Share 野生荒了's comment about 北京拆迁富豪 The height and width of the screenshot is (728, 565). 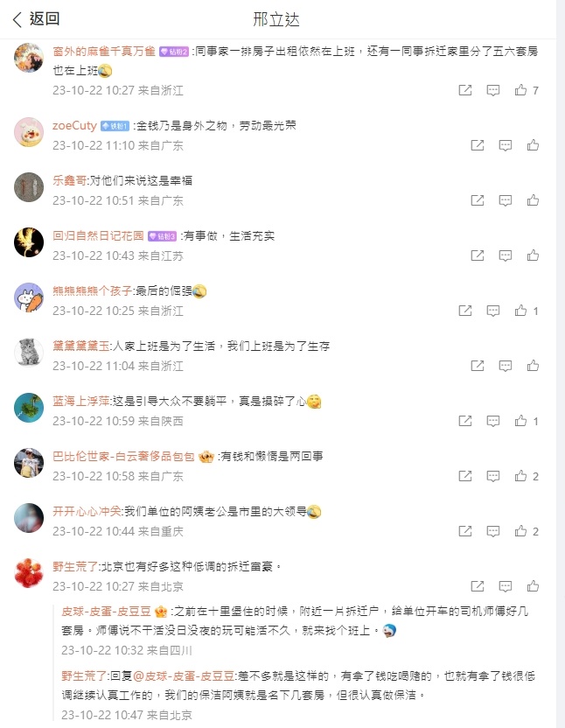(478, 586)
